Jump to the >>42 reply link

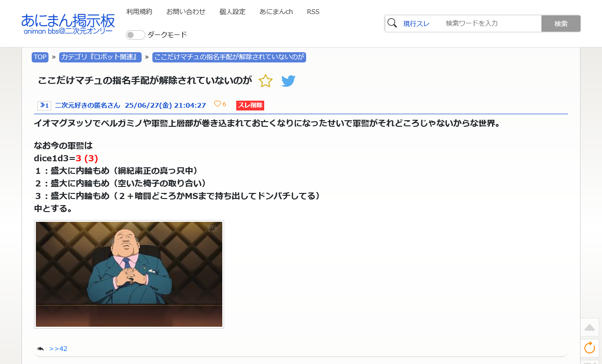click(x=58, y=349)
